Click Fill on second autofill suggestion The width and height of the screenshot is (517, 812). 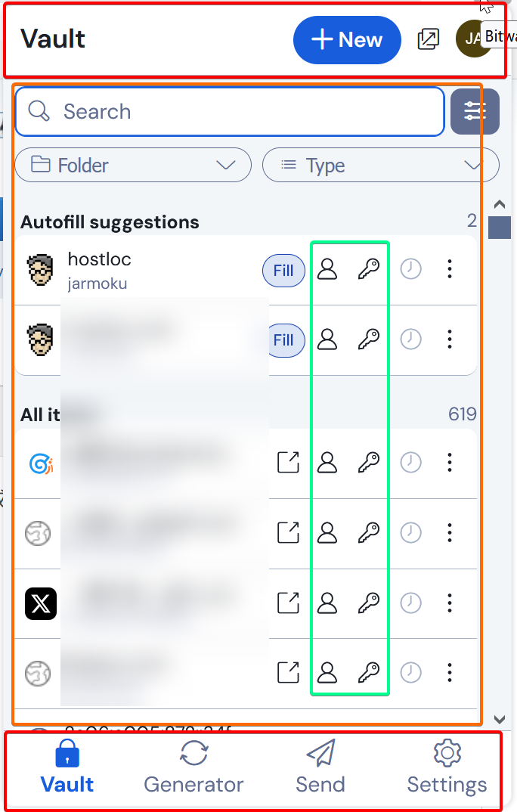click(283, 340)
